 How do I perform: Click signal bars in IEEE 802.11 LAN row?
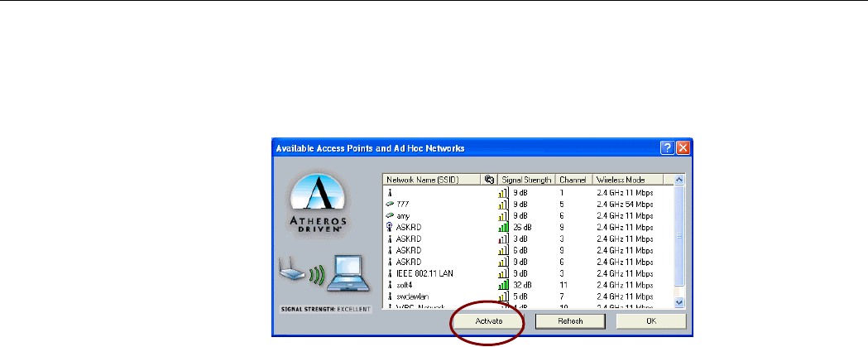point(504,273)
